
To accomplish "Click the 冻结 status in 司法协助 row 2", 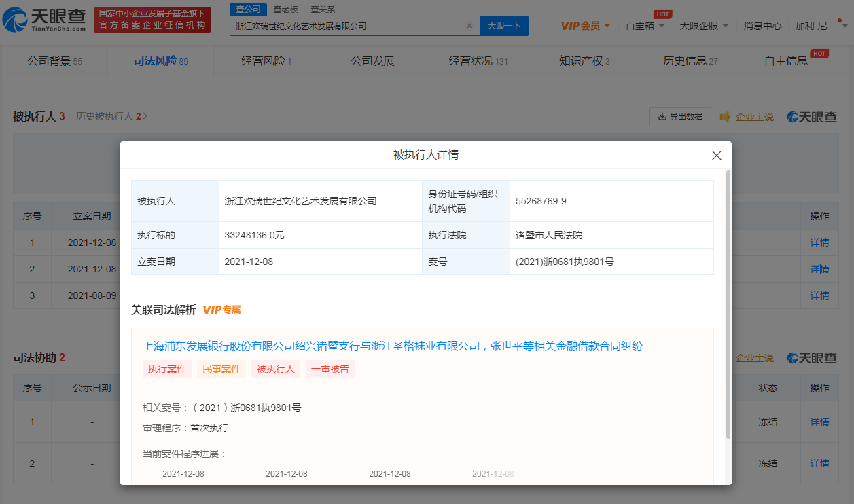I will pos(768,463).
